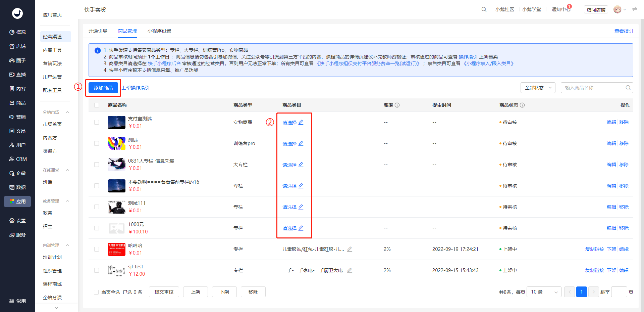Check the 测试 训练营pro row checkbox
This screenshot has width=644, height=312.
(x=97, y=143)
